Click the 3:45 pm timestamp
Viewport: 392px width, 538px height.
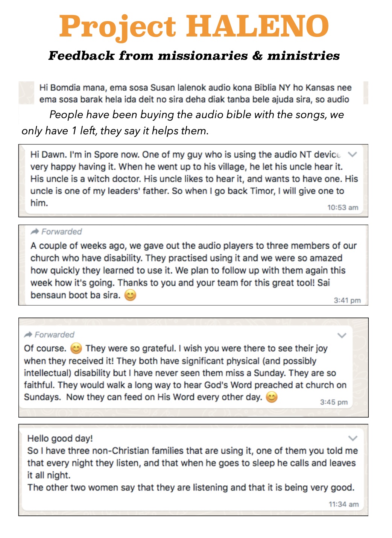tap(334, 402)
